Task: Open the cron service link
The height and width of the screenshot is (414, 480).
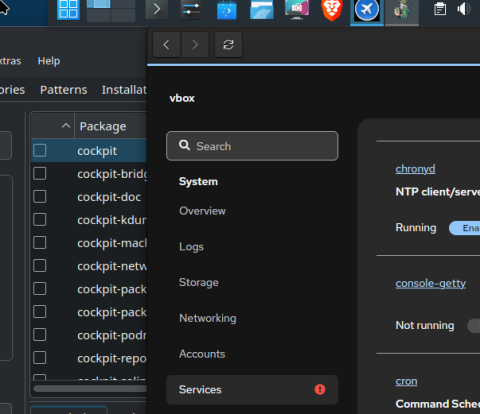Action: tap(406, 381)
